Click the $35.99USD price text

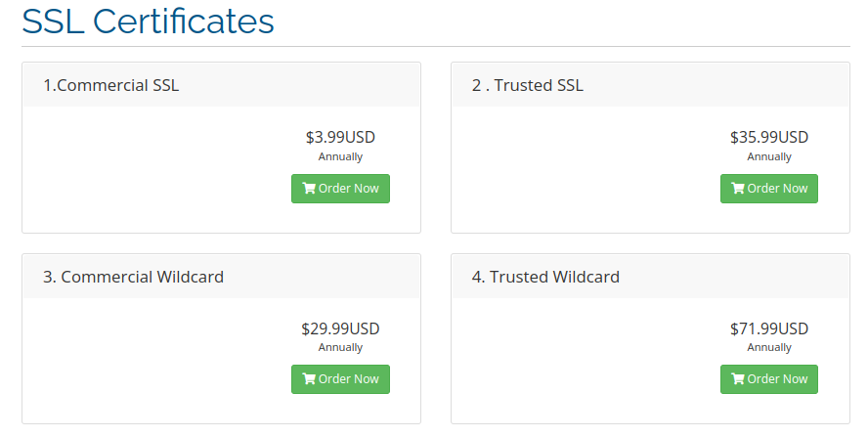769,138
